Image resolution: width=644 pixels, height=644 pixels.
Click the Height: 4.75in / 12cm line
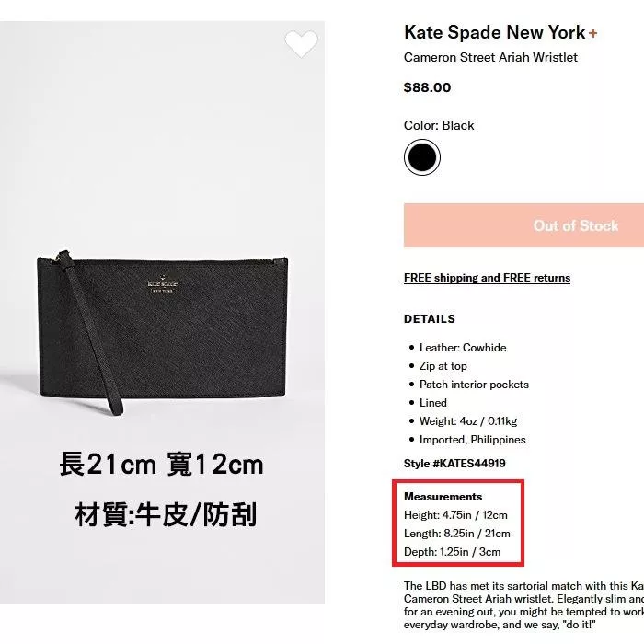point(455,515)
